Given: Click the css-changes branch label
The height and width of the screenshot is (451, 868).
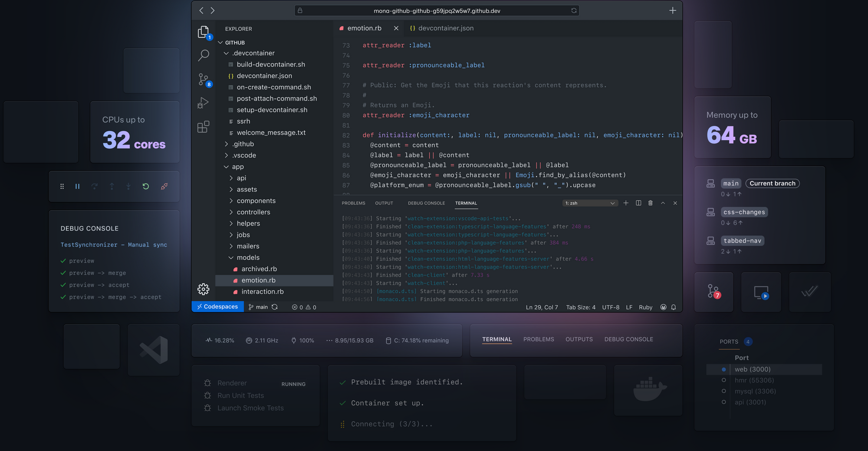Looking at the screenshot, I should pyautogui.click(x=744, y=212).
